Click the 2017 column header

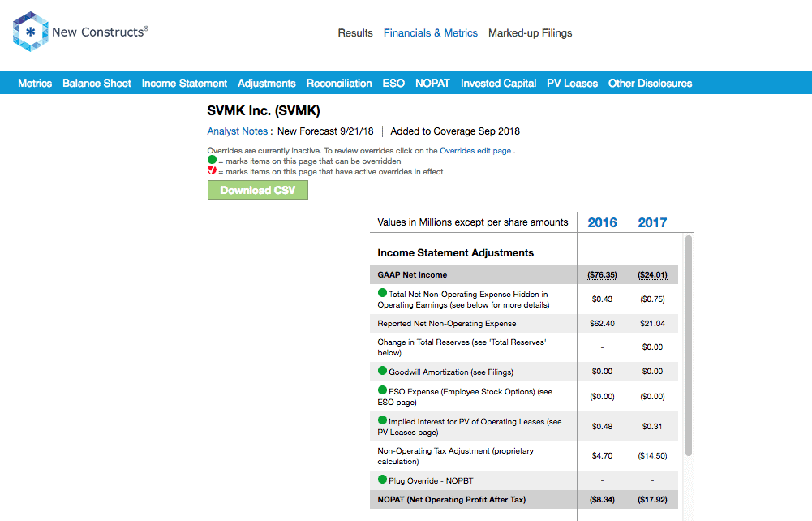(x=652, y=222)
